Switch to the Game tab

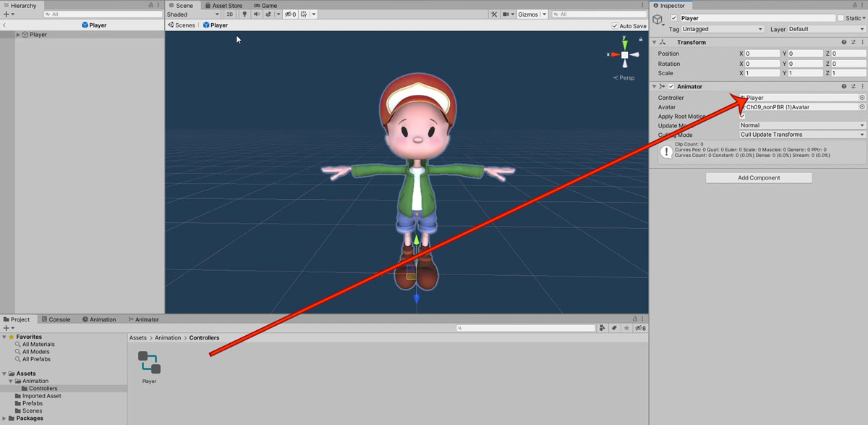coord(265,5)
